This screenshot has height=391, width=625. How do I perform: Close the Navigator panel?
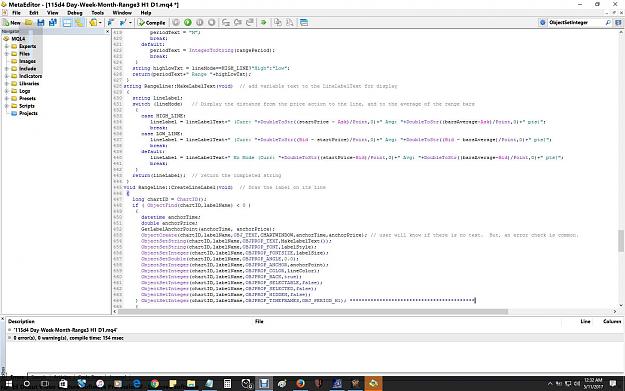[107, 31]
